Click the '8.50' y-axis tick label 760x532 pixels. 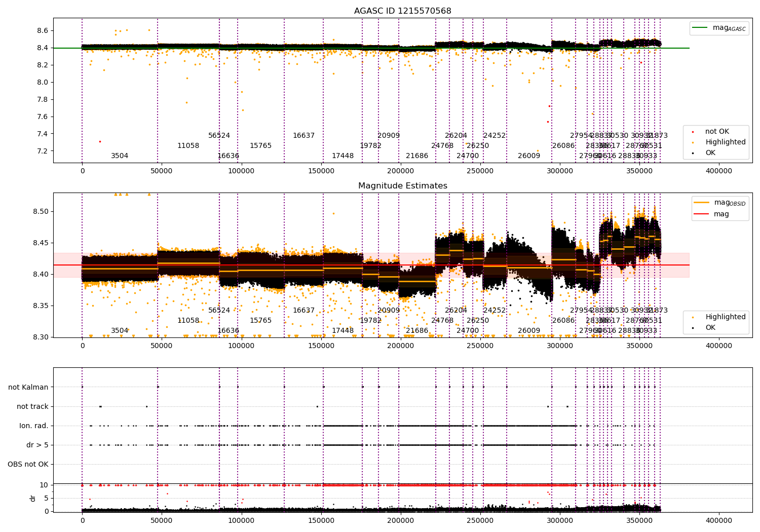tap(40, 212)
